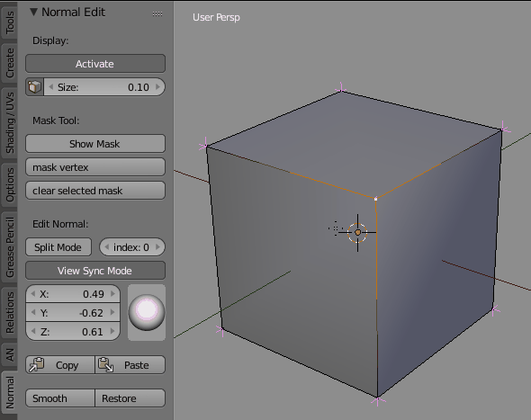The width and height of the screenshot is (531, 420).
Task: Decrease X value with left arrow
Action: coord(32,294)
